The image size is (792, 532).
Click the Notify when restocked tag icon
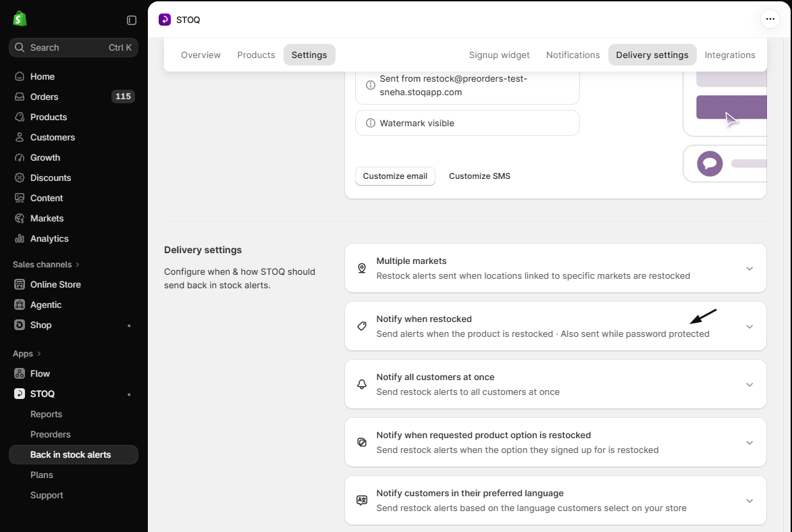coord(362,326)
